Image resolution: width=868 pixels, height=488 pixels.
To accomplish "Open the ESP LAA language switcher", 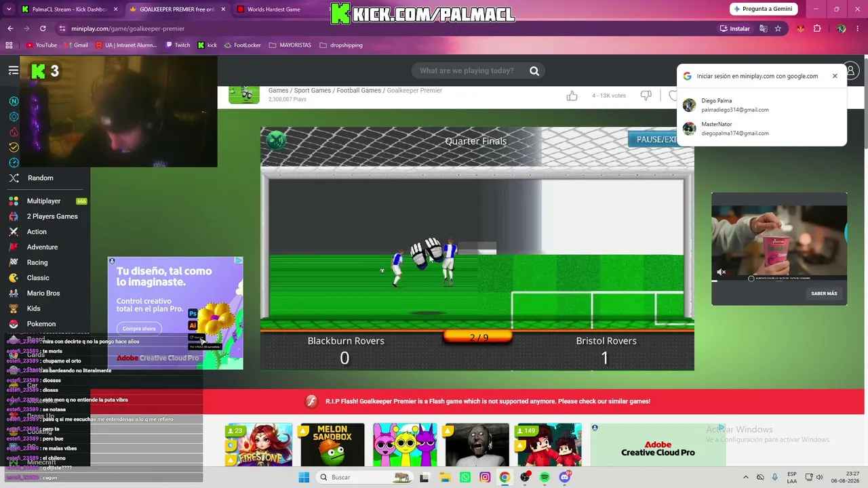I will click(793, 477).
